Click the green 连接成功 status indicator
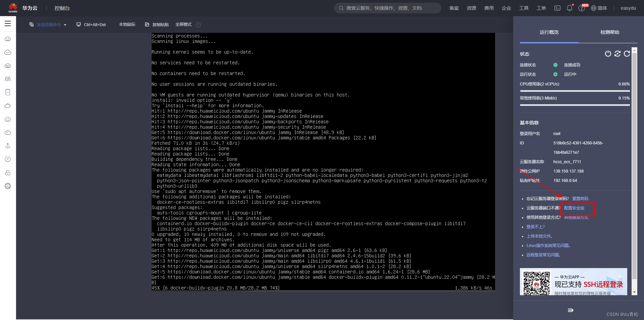 555,65
